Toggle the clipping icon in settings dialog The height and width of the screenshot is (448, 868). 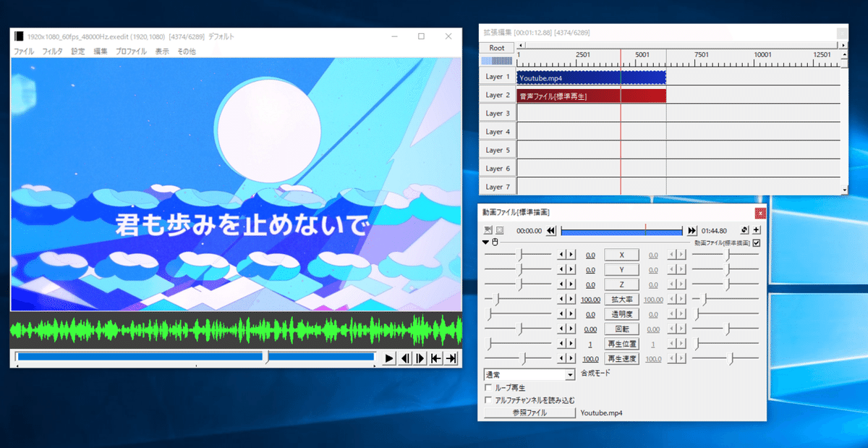coord(500,231)
